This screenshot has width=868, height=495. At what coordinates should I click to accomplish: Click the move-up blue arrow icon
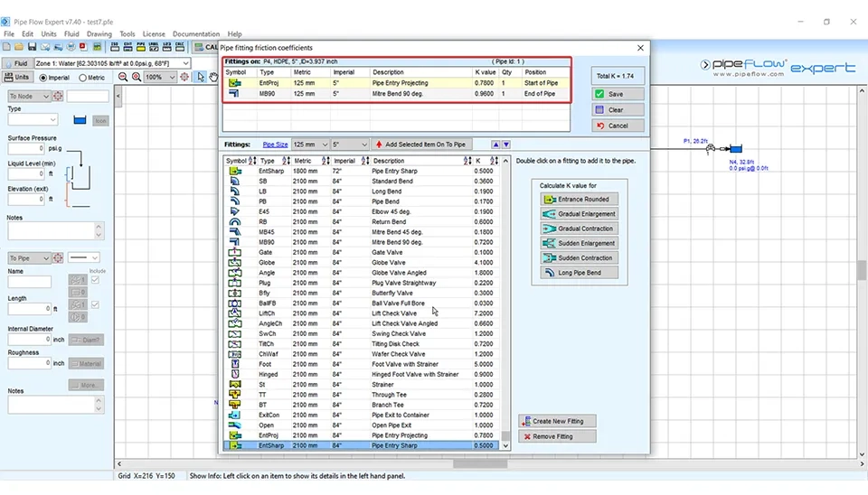(x=495, y=145)
